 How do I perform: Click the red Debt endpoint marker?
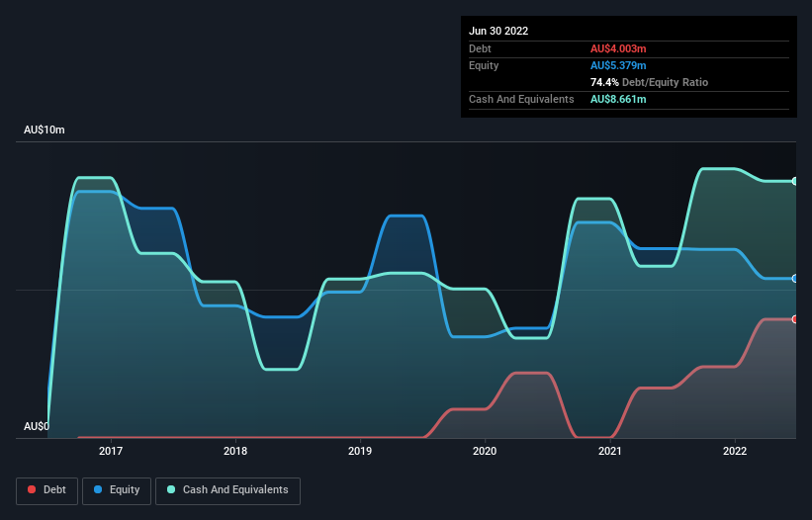coord(795,319)
